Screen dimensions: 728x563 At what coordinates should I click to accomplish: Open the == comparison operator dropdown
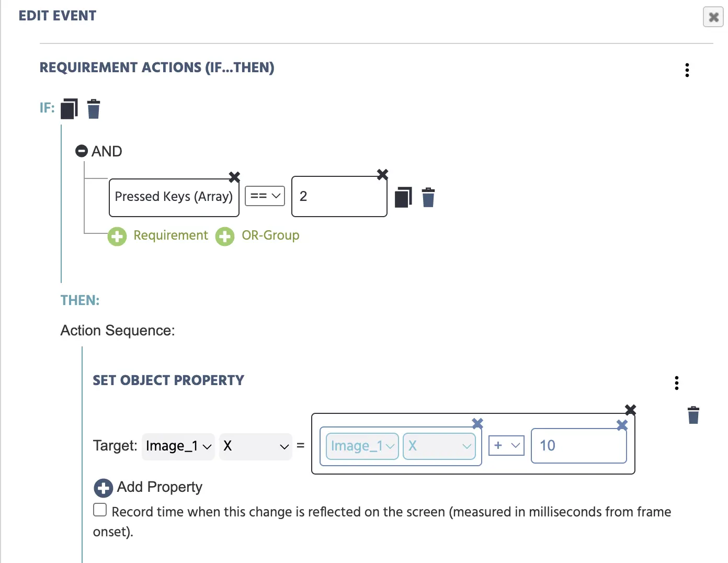pyautogui.click(x=265, y=196)
